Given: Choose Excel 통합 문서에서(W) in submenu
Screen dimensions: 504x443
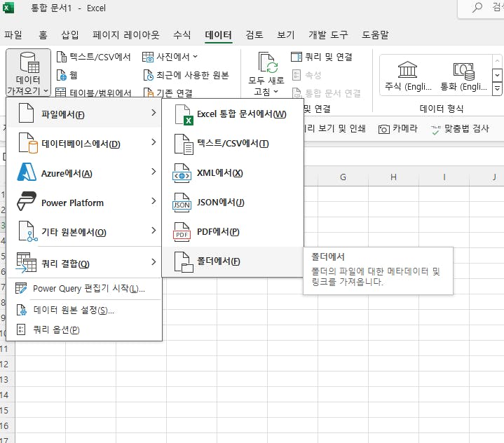Looking at the screenshot, I should 233,114.
